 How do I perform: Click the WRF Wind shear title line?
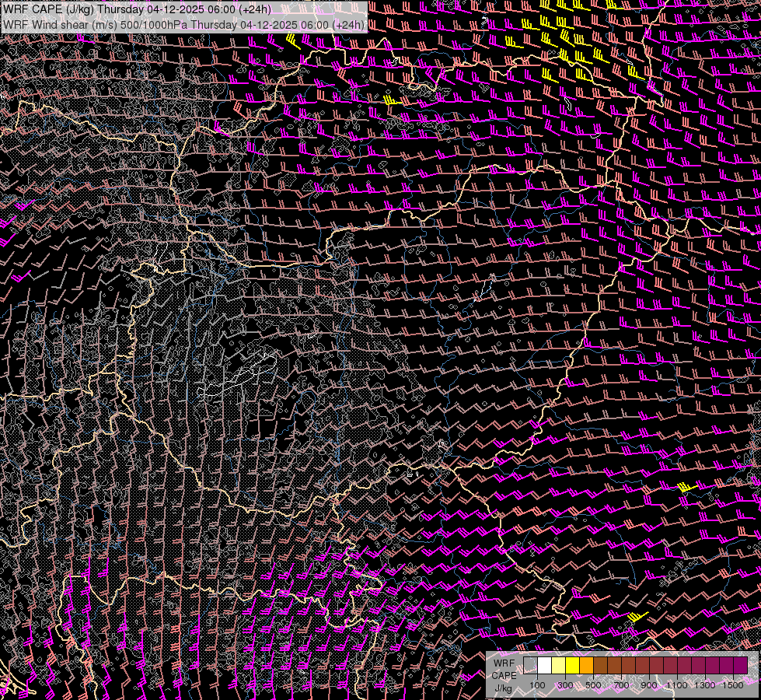coord(184,24)
